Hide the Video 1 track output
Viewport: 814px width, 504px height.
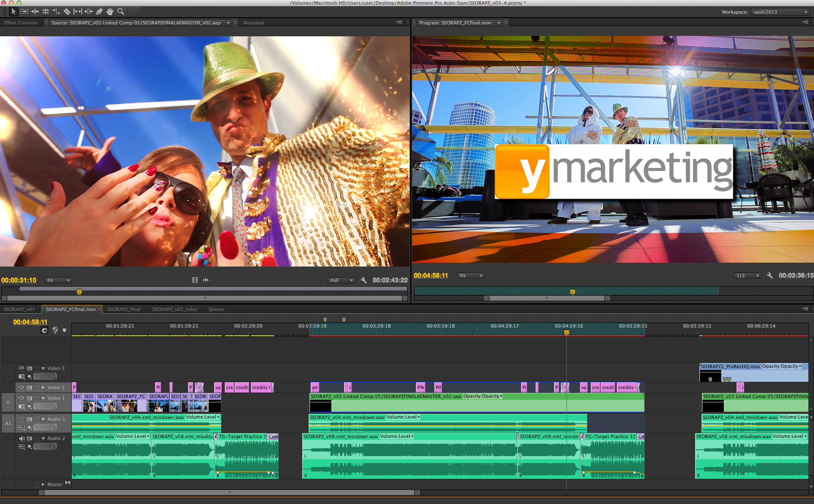point(21,398)
